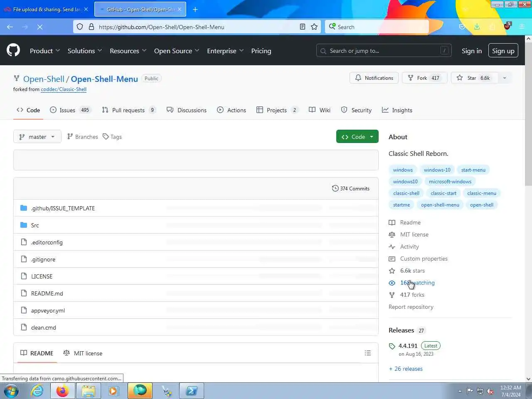Expand the Enterprise menu
Screen dimensions: 532x399
[x=225, y=51]
